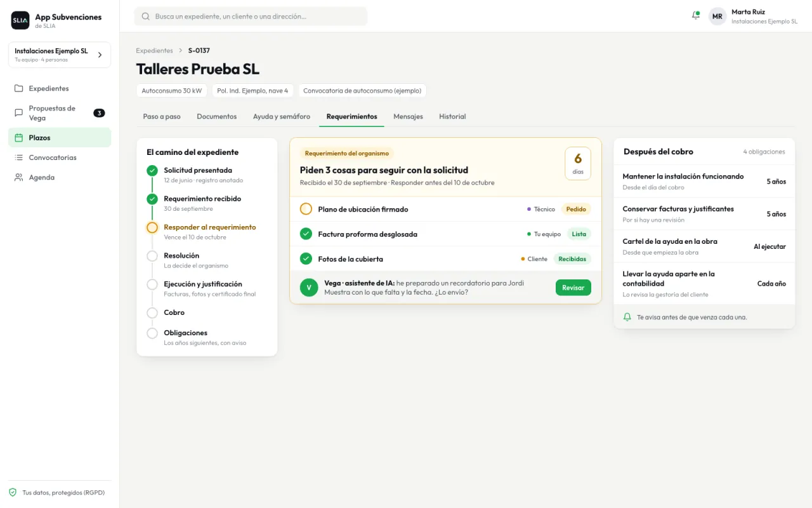
Task: Click the Mantener la instalación funcionando obligation
Action: (704, 182)
